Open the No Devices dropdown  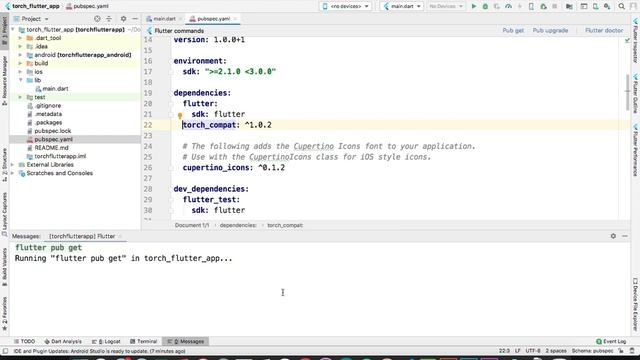446,6
